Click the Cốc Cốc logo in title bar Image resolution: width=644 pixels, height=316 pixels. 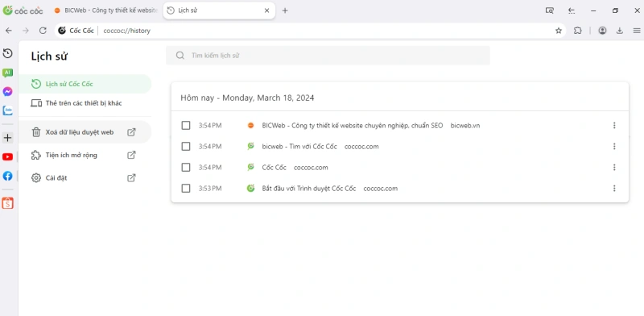click(23, 10)
